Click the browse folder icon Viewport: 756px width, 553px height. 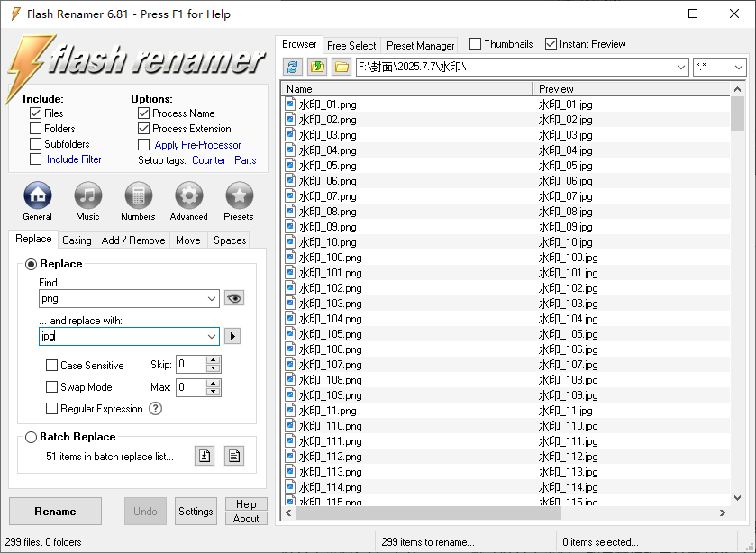[342, 67]
